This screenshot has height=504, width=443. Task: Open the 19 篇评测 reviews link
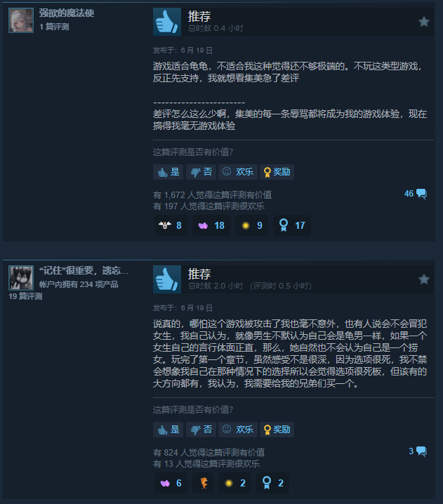25,296
